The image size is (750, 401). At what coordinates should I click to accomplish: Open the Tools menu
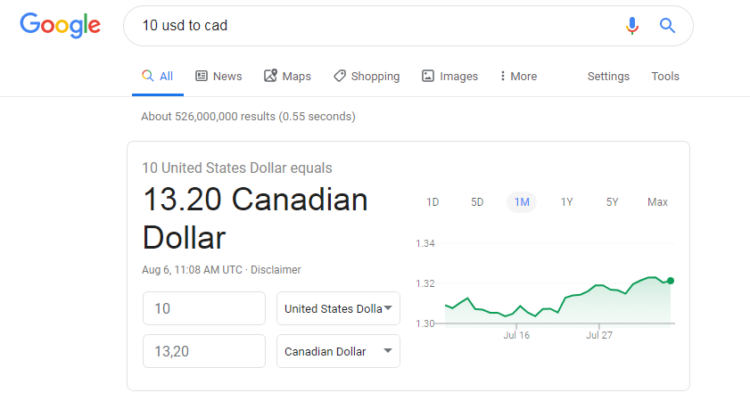tap(665, 76)
